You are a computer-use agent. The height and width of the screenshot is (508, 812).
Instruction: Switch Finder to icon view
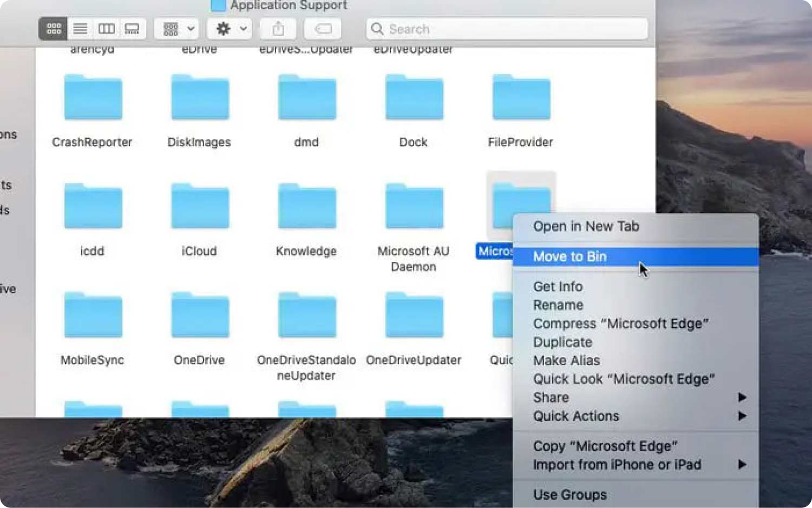click(x=54, y=29)
